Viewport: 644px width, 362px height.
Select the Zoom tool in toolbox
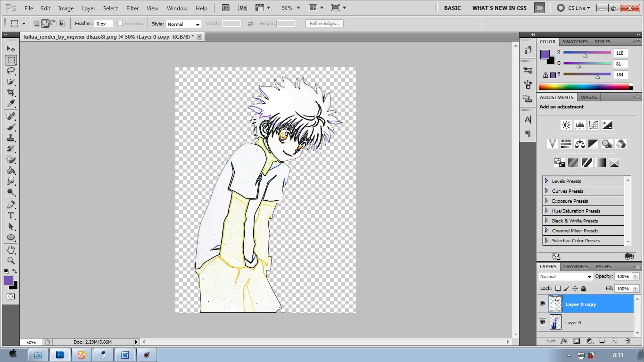11,260
